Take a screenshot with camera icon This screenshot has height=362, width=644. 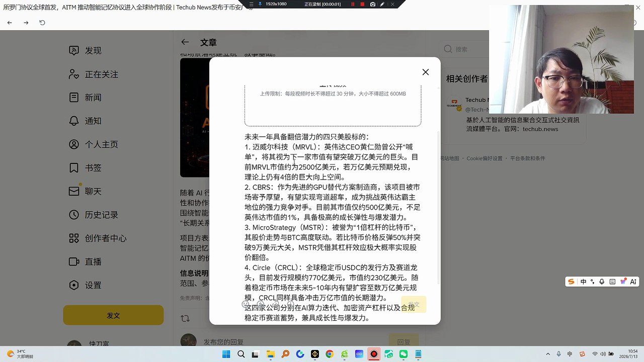372,4
